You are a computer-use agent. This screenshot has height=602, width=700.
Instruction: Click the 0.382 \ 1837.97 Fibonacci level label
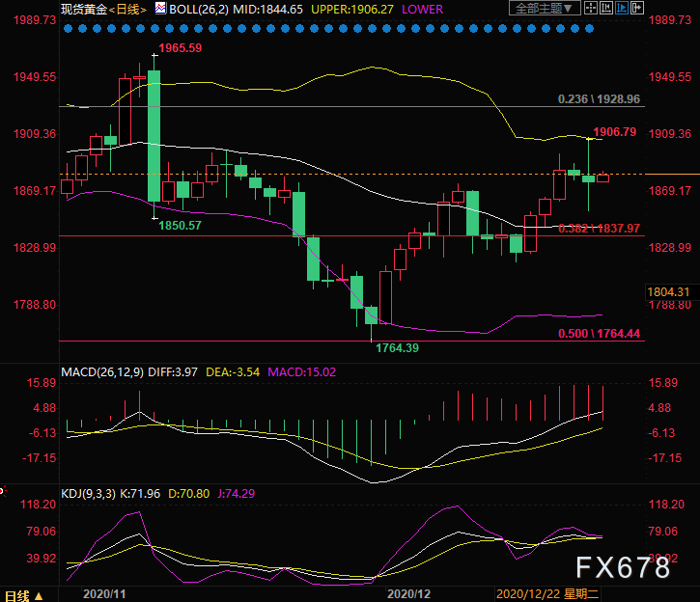pyautogui.click(x=600, y=229)
